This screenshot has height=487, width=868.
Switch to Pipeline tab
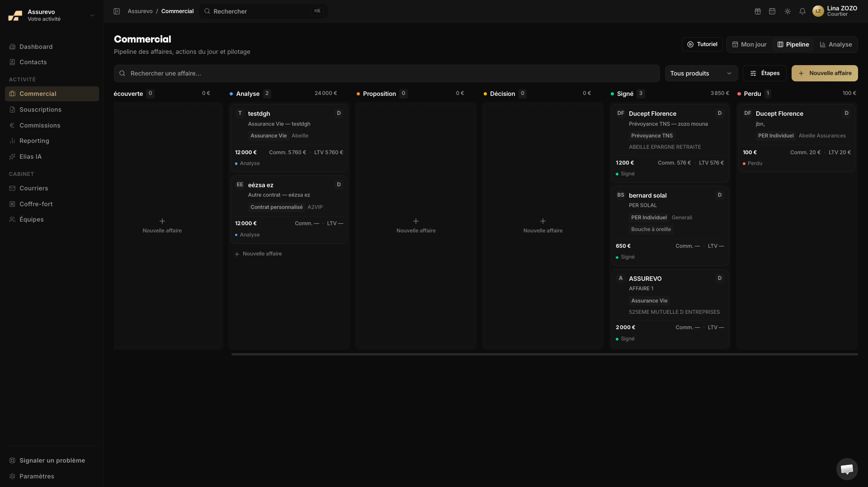(x=793, y=44)
